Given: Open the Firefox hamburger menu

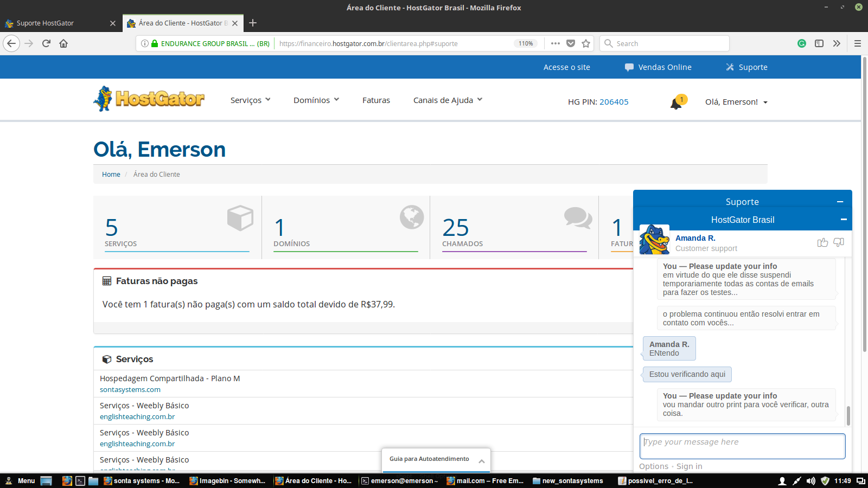Looking at the screenshot, I should click(858, 43).
